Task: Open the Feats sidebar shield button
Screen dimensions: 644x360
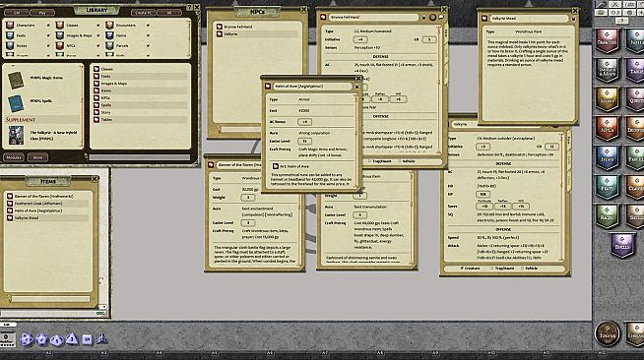Action: [x=607, y=187]
